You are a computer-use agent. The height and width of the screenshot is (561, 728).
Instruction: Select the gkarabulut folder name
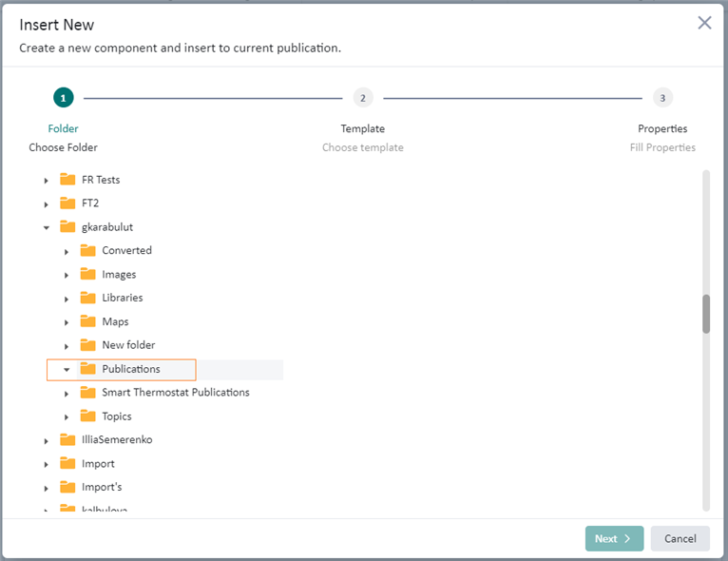click(x=107, y=227)
